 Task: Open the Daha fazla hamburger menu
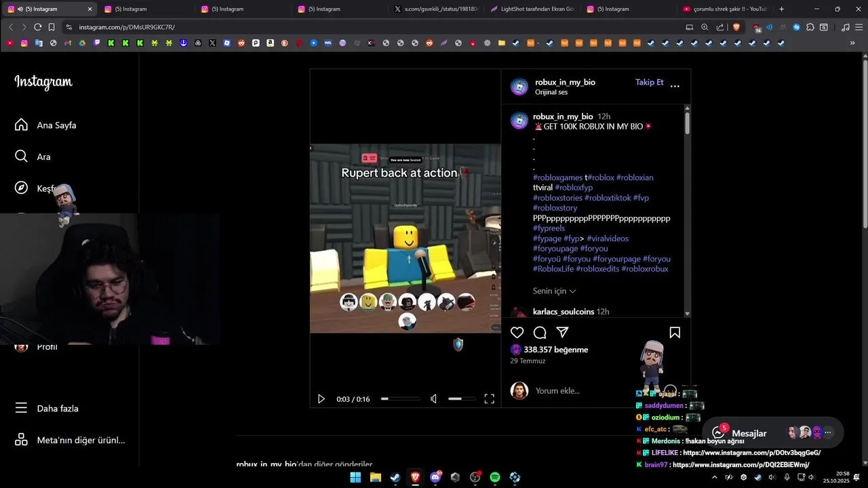point(21,408)
